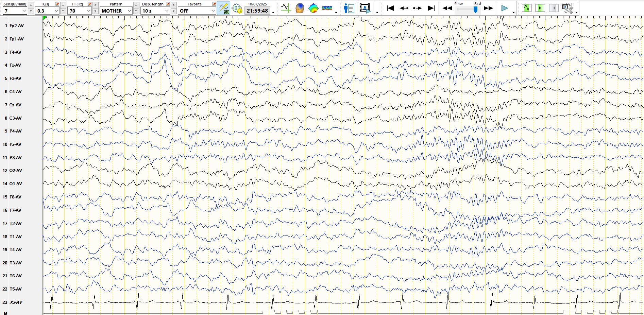
Task: Open the patient information panel
Action: [349, 8]
